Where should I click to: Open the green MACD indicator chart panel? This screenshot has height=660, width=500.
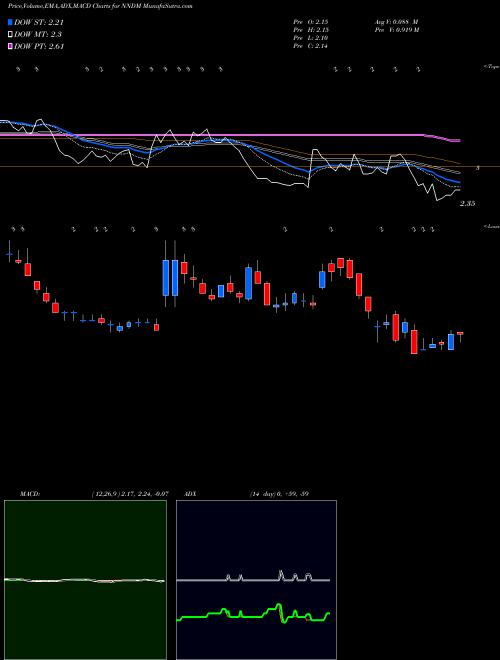coord(85,580)
